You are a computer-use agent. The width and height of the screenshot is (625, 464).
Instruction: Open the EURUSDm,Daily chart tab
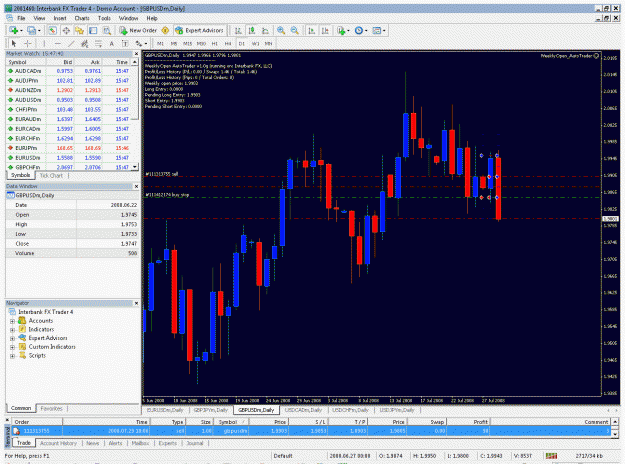click(x=165, y=410)
